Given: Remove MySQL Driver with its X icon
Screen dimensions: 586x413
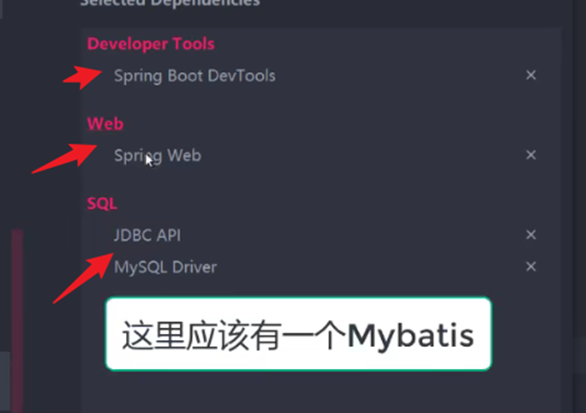Looking at the screenshot, I should coord(531,266).
